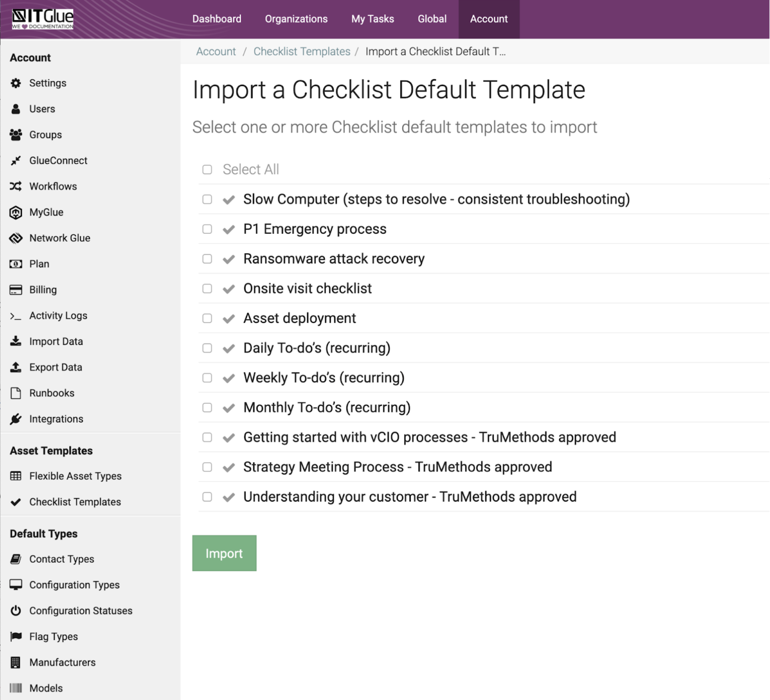Image resolution: width=770 pixels, height=700 pixels.
Task: Open Flexible Asset Types in sidebar
Action: point(75,476)
